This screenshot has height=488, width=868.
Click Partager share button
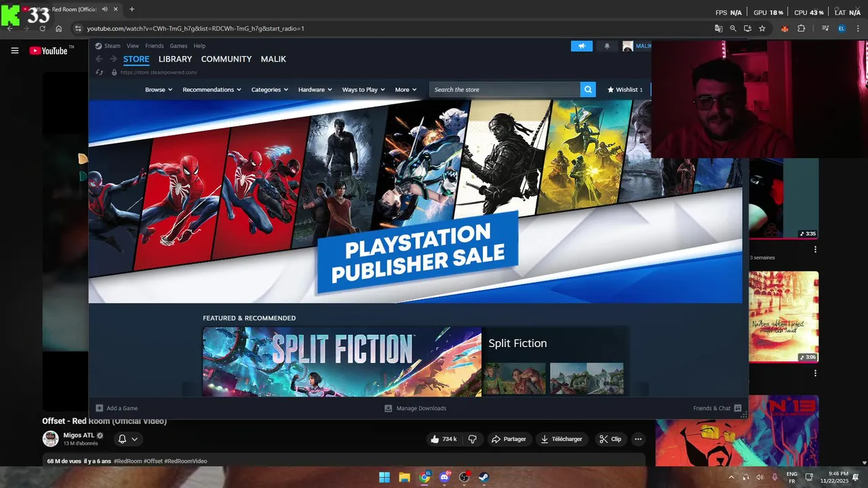[509, 439]
